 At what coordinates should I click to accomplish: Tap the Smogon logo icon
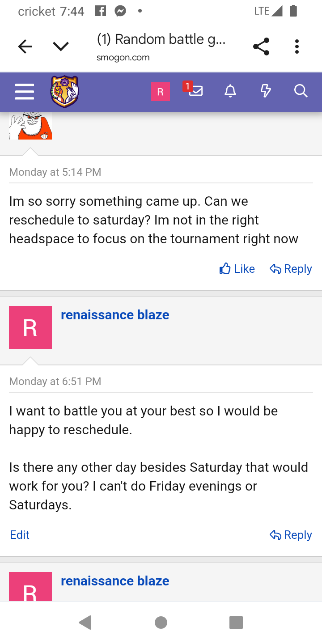click(x=64, y=92)
